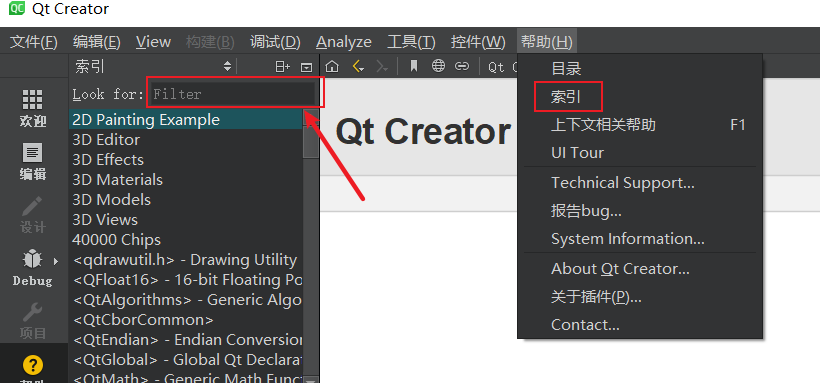820x383 pixels.
Task: Open the Design (设计) mode
Action: 32,215
